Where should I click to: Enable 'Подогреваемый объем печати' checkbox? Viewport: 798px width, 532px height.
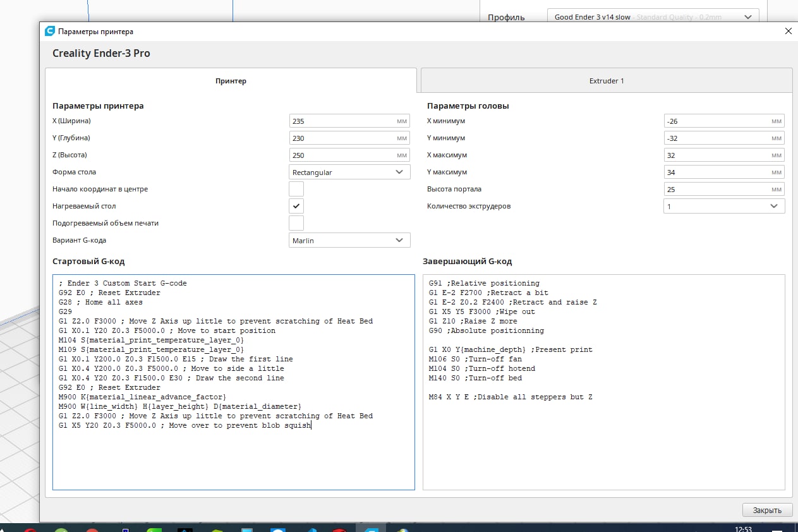pyautogui.click(x=296, y=223)
